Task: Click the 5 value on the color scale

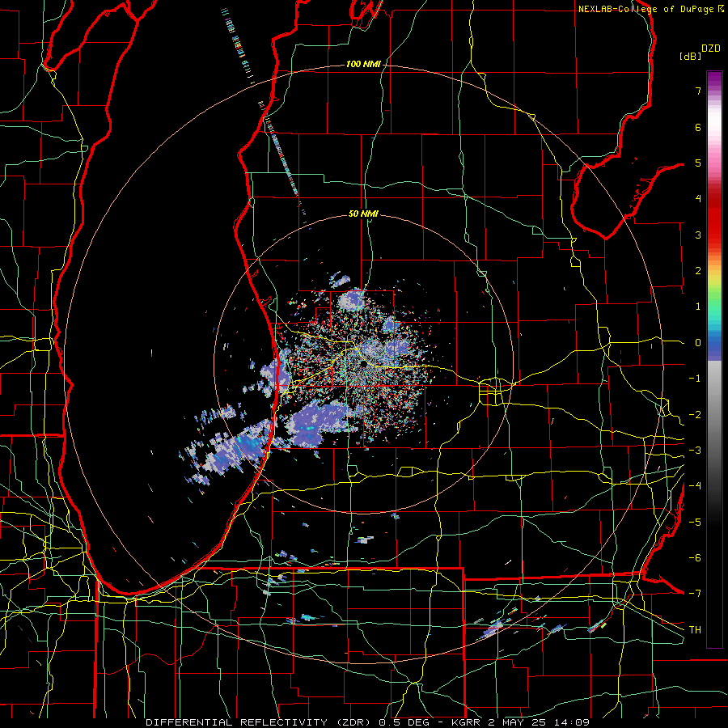Action: [698, 163]
